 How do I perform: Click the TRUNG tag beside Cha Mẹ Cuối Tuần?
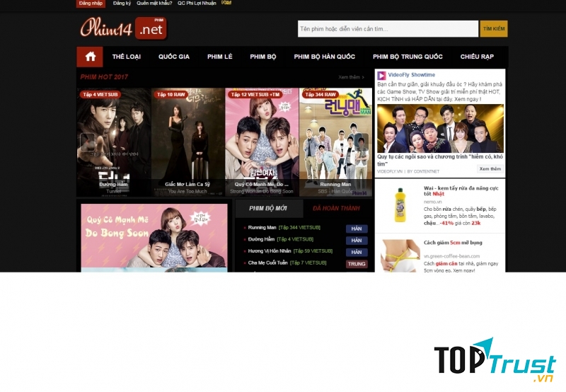[357, 264]
